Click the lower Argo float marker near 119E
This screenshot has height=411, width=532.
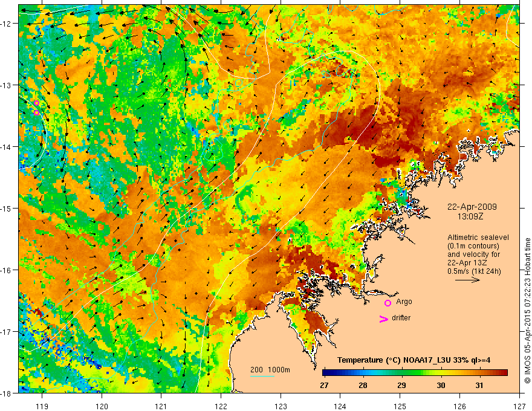click(36, 112)
